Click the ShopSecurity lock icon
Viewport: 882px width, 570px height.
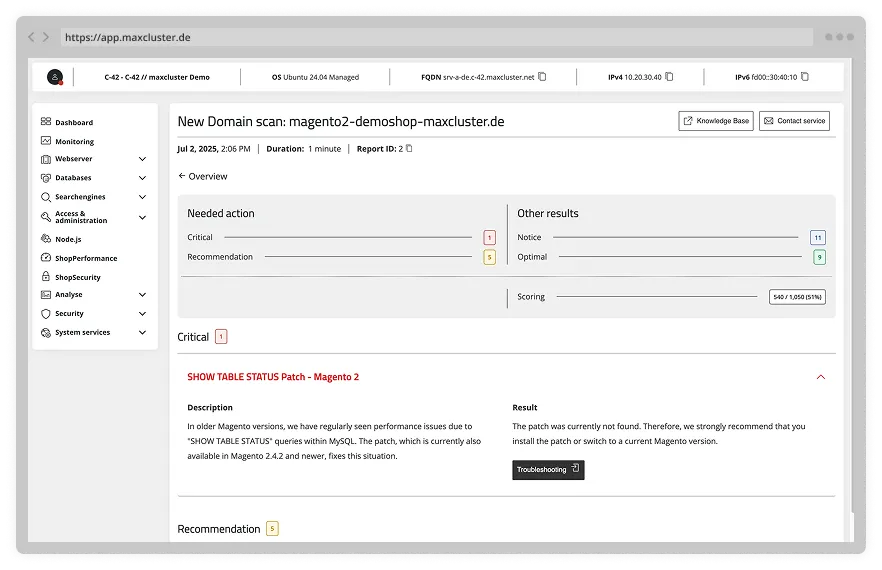[46, 276]
